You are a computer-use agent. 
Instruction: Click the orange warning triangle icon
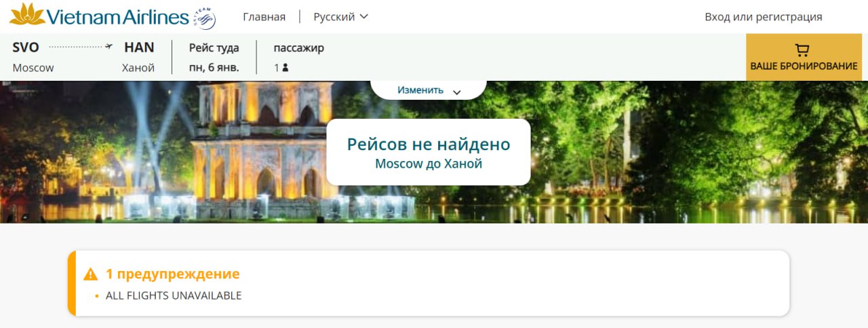(x=91, y=274)
